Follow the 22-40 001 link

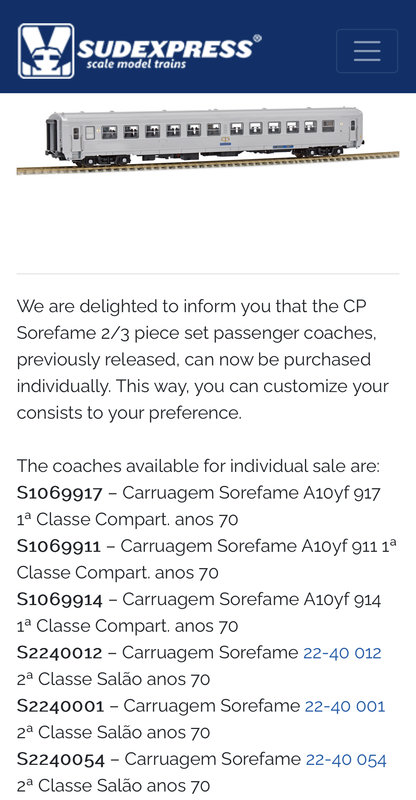[x=345, y=706]
